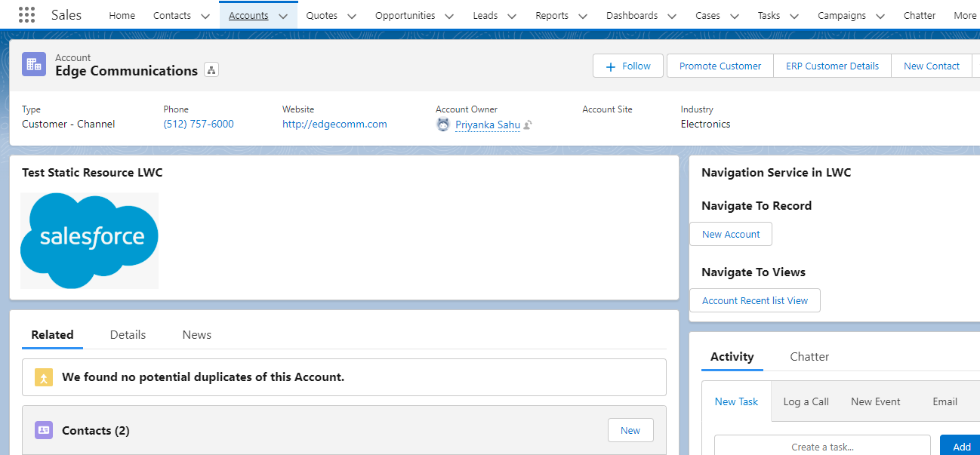Open the Chatter navigation tab

click(x=920, y=15)
